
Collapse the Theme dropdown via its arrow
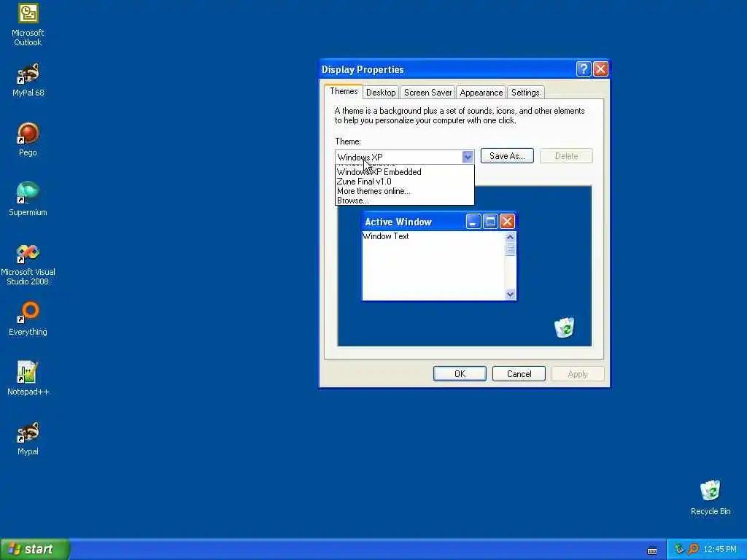click(x=468, y=157)
